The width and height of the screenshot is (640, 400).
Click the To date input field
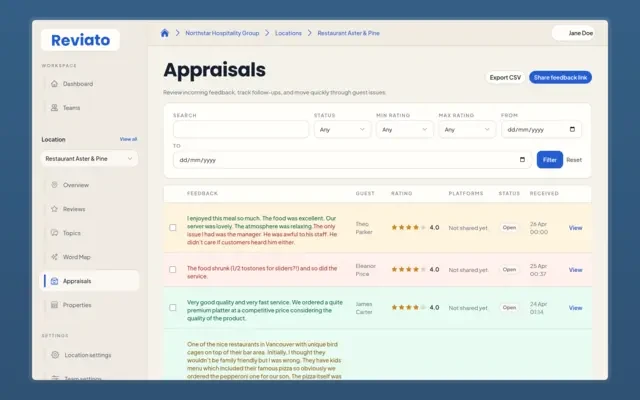click(x=352, y=160)
